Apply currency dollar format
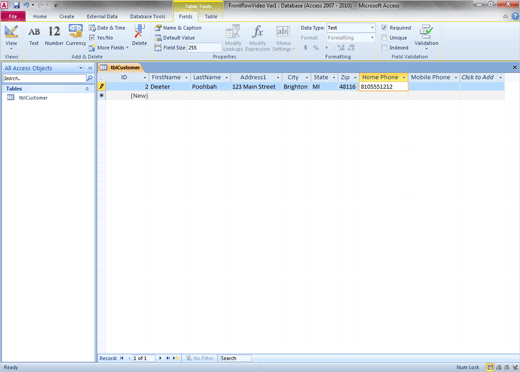The image size is (520, 372). click(x=305, y=48)
